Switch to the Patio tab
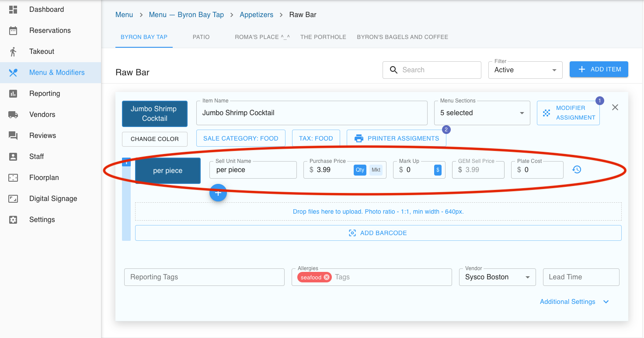Screen dimensions: 644x338 click(201, 37)
